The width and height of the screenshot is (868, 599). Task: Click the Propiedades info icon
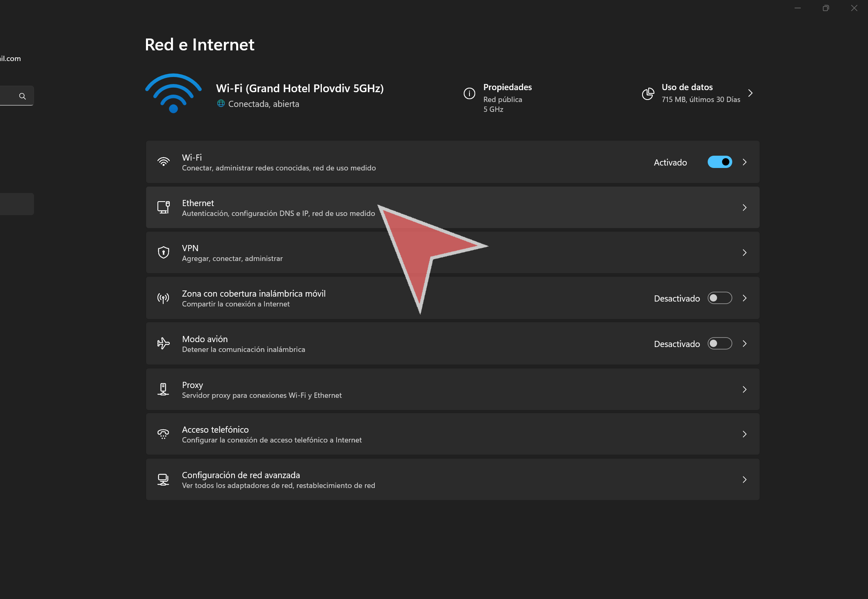(x=469, y=93)
